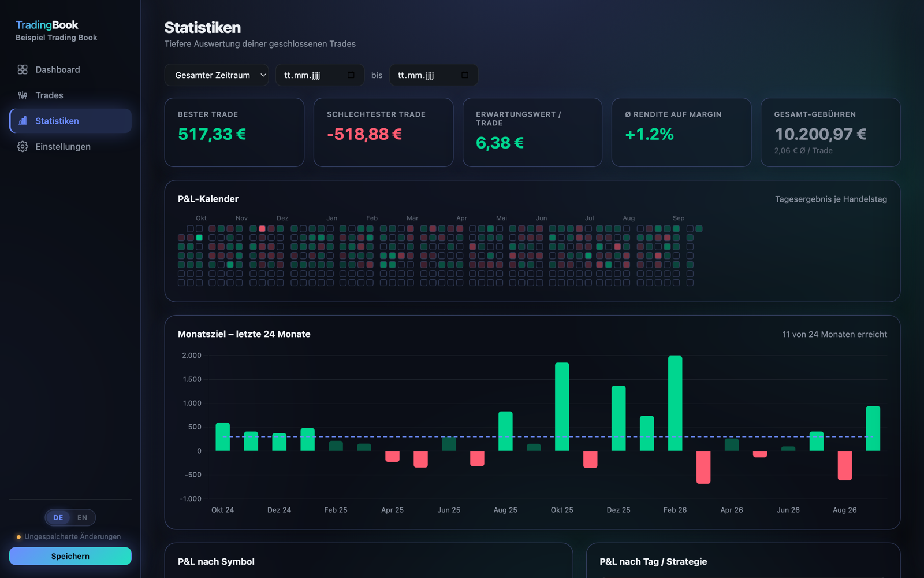
Task: Open Einstellungen from the sidebar
Action: 70,147
